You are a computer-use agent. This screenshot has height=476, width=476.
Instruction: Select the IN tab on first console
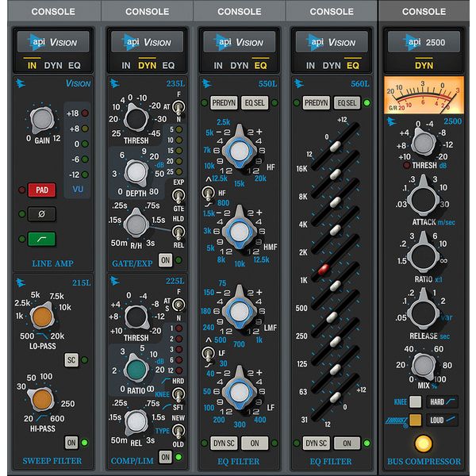32,65
